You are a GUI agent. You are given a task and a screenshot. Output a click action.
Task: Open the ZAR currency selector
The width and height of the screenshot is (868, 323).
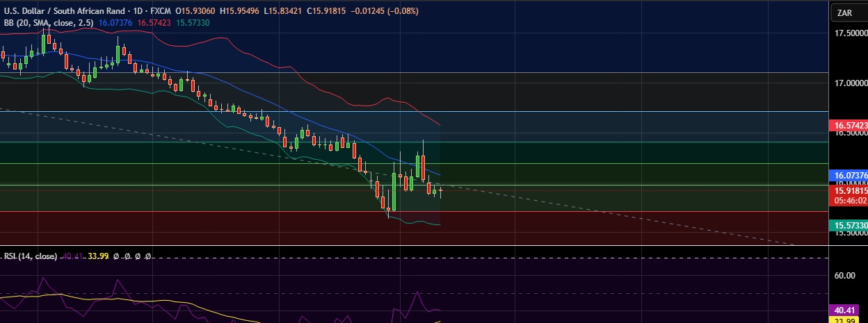848,13
